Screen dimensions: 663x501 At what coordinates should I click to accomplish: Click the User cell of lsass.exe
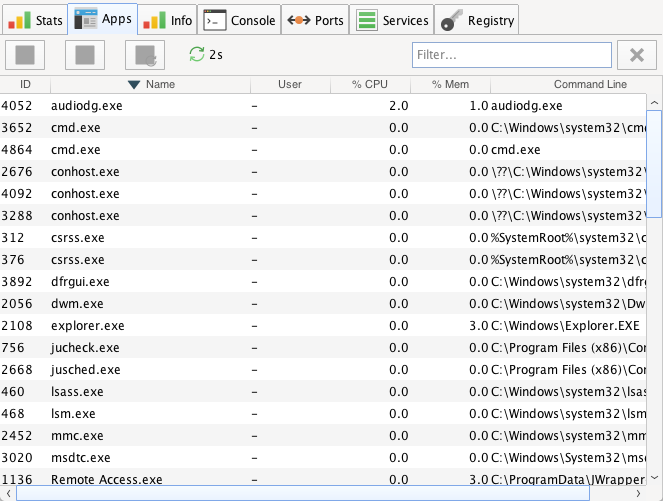click(290, 391)
